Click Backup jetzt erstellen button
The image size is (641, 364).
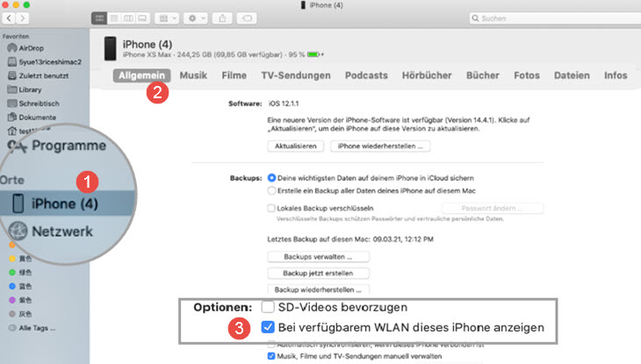318,274
